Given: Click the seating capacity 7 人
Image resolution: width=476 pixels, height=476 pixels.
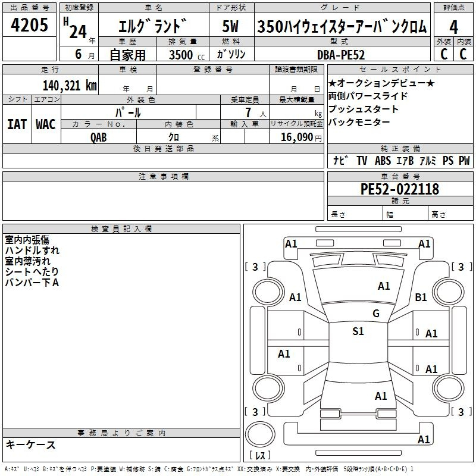Looking at the screenshot, I should click(256, 113).
